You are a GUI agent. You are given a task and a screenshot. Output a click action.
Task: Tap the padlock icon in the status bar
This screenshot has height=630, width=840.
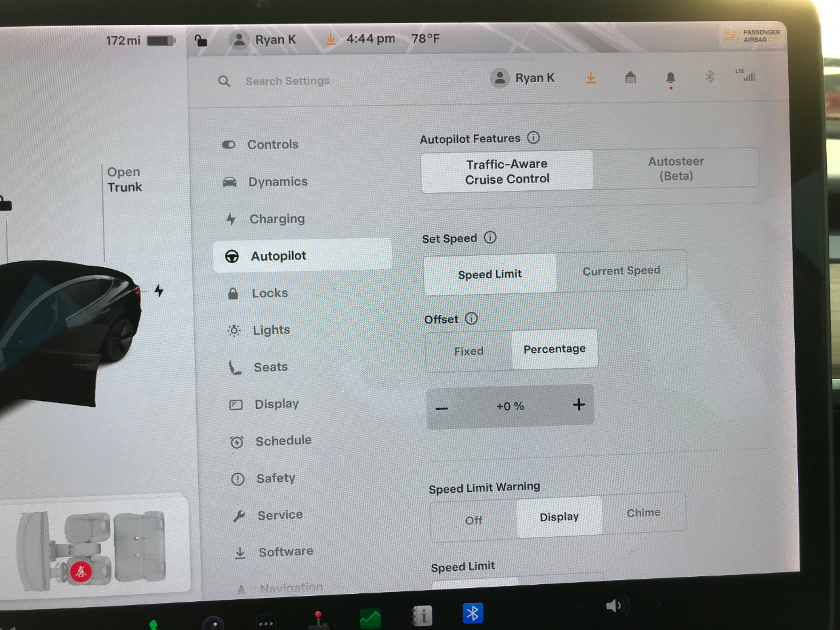201,41
